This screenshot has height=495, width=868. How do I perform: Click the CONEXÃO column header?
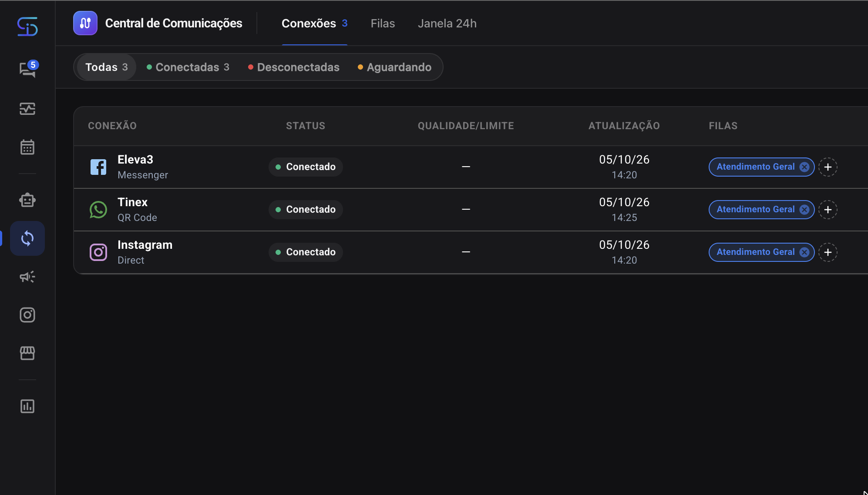click(x=112, y=126)
